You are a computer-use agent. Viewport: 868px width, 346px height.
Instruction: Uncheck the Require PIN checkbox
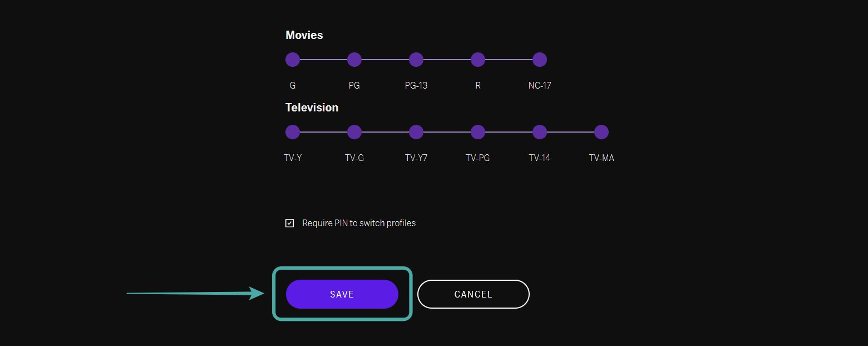(x=290, y=223)
